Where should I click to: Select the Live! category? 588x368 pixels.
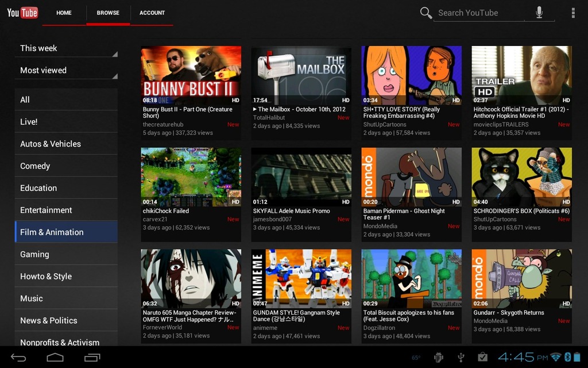(66, 122)
